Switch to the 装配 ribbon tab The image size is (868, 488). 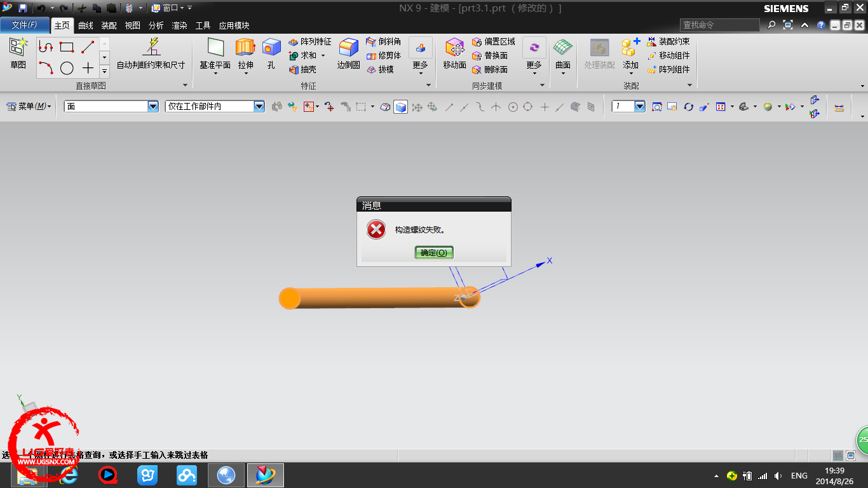(109, 25)
